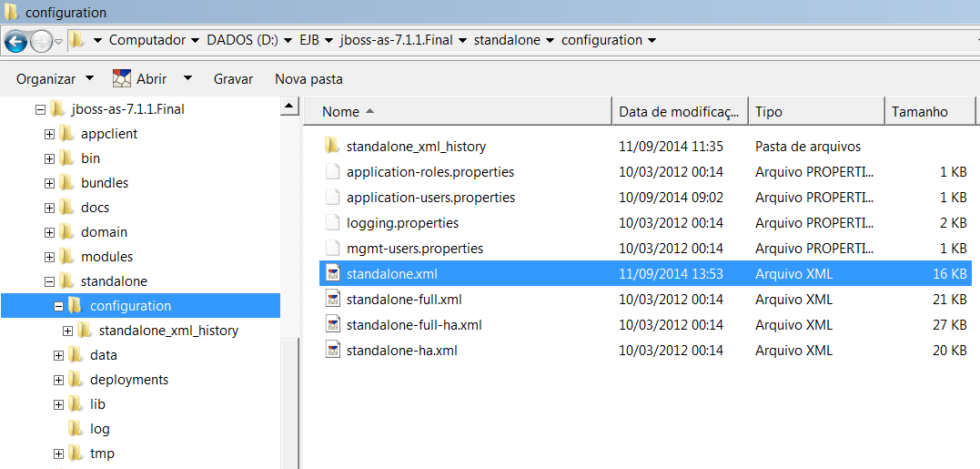Screen dimensions: 980x469
Task: Click standalone in the address bar
Action: pos(507,40)
